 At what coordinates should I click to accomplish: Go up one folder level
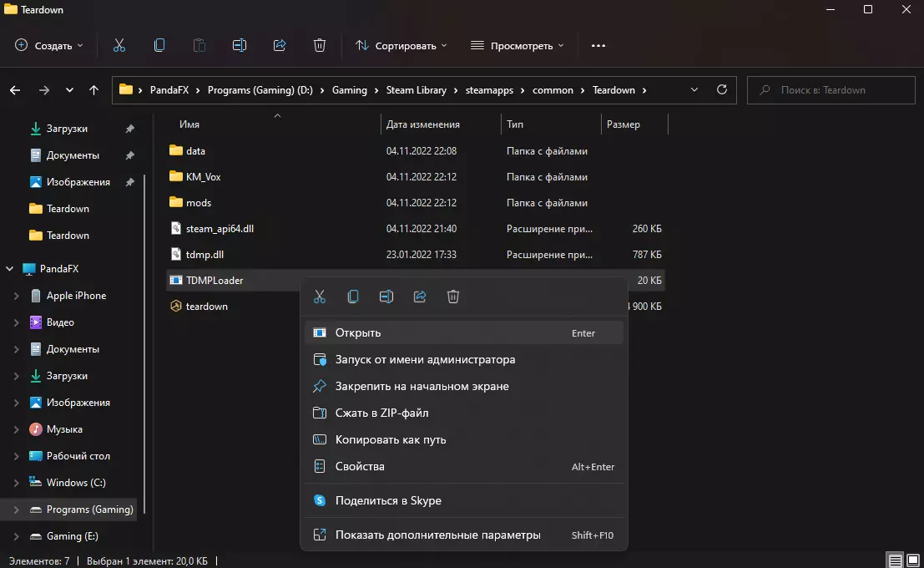click(x=94, y=90)
